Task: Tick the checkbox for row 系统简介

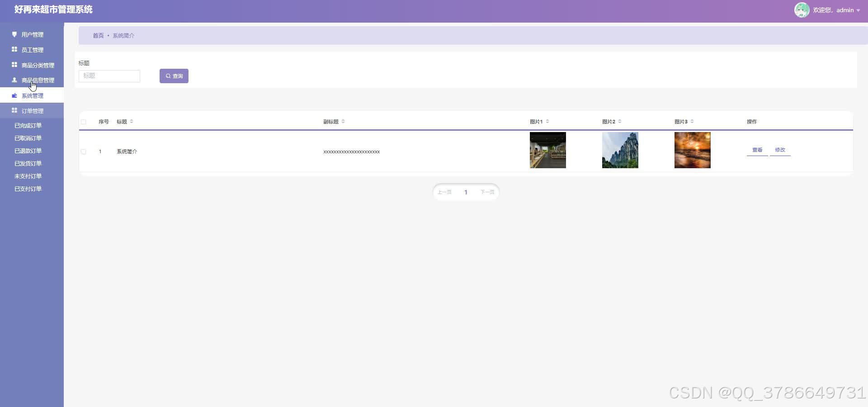Action: click(x=83, y=151)
